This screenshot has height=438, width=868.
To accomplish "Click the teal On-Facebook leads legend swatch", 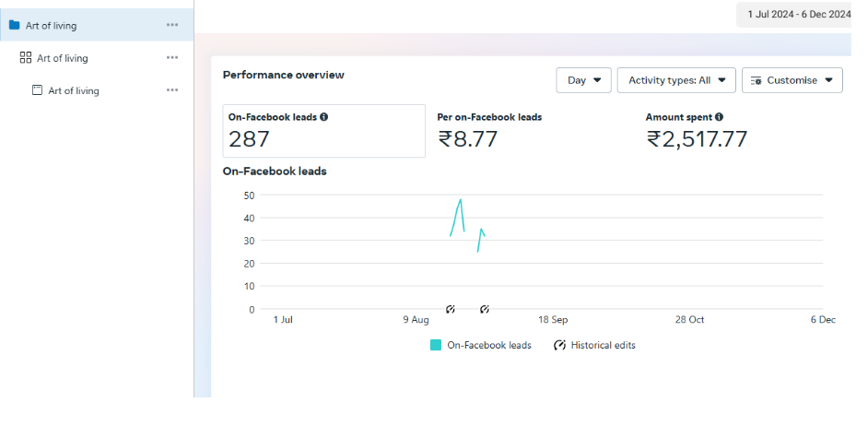I will click(x=436, y=345).
